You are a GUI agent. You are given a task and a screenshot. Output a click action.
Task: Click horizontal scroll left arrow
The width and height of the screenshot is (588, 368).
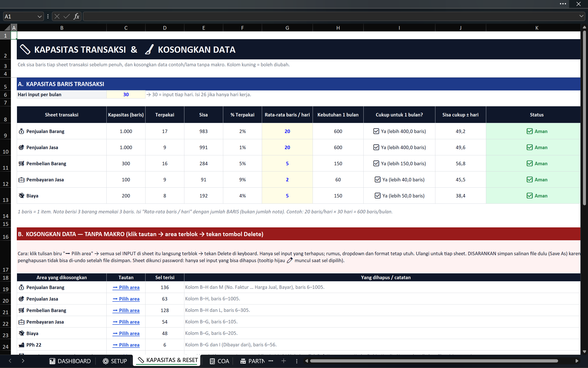(x=306, y=361)
